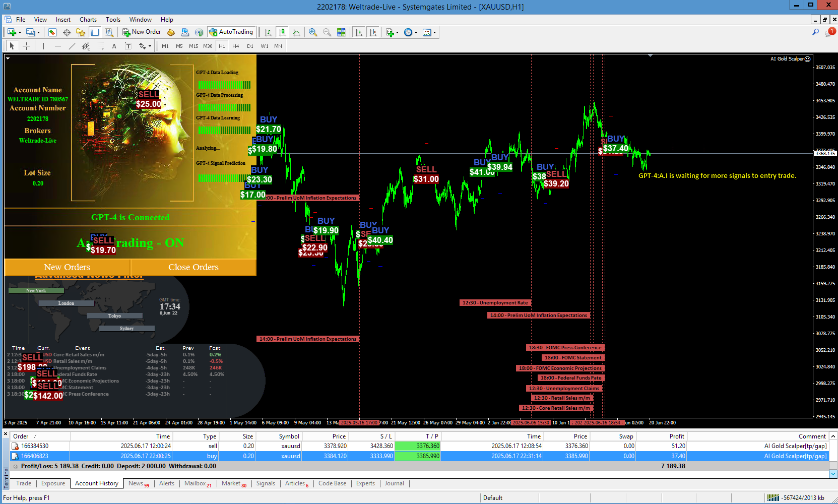The image size is (838, 504).
Task: Open the Charts menu
Action: click(88, 20)
